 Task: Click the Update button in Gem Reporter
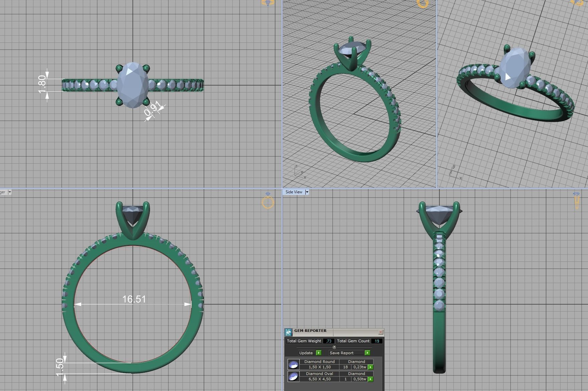[306, 353]
